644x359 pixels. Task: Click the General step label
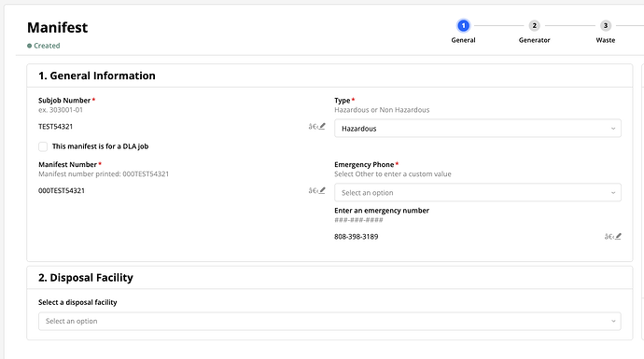(x=463, y=40)
